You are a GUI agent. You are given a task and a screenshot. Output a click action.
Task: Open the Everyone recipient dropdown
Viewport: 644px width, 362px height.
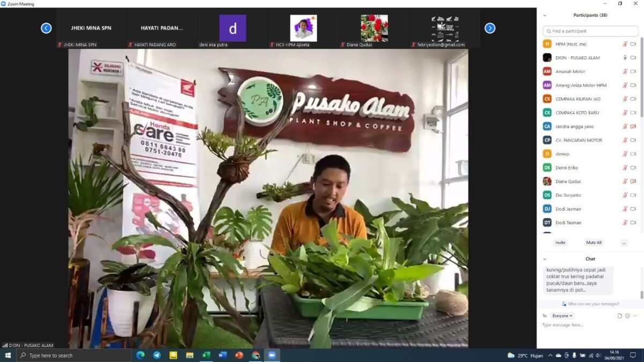[x=562, y=316]
